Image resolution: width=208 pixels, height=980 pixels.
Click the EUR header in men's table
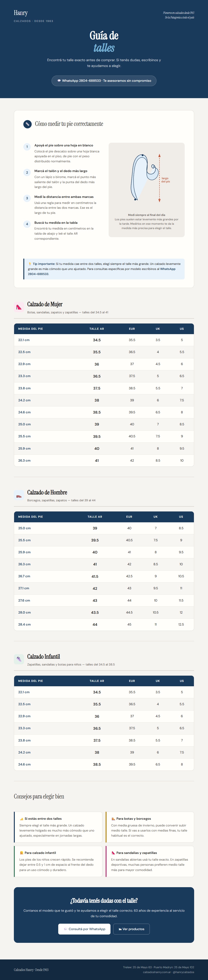coord(129,517)
